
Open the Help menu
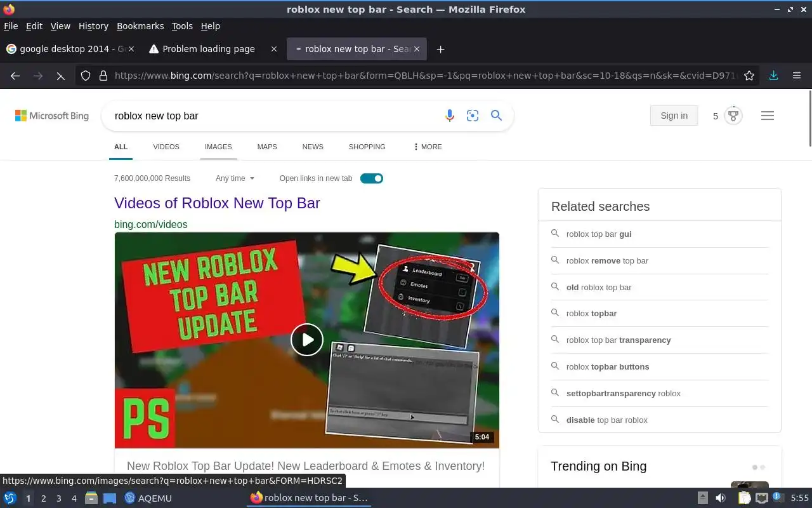pyautogui.click(x=210, y=26)
